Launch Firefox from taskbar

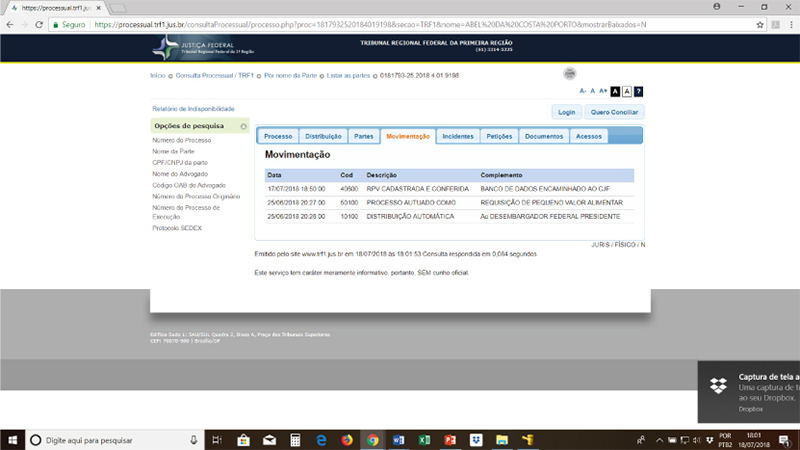347,440
